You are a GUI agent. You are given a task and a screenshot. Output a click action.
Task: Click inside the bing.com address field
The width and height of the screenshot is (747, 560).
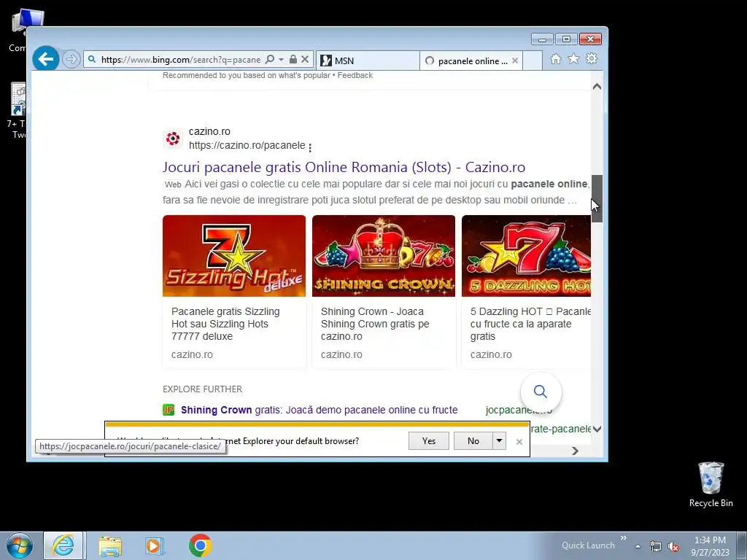[181, 60]
